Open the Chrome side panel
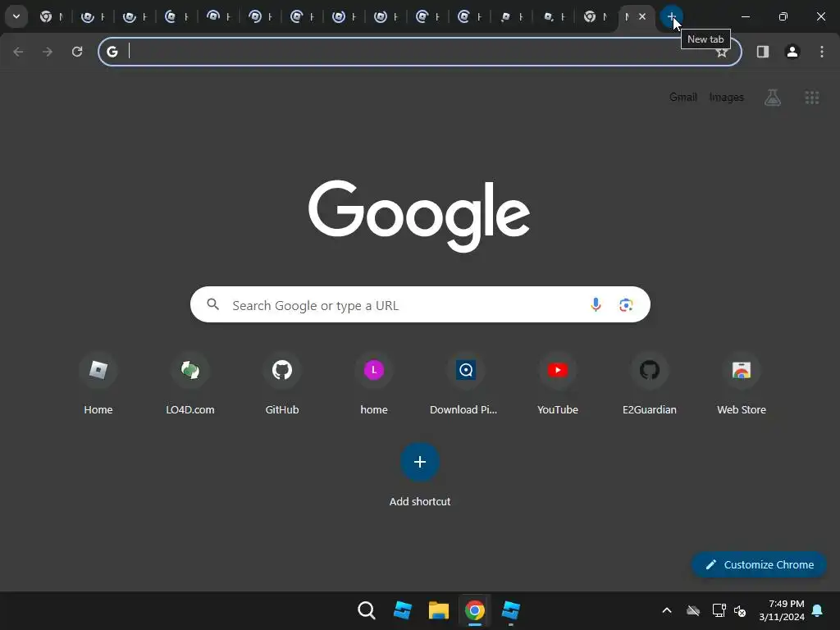840x630 pixels. (x=763, y=52)
